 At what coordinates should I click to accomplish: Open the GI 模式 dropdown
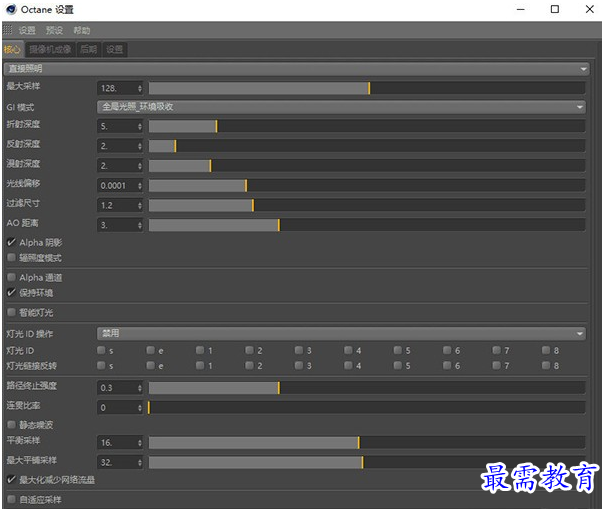pyautogui.click(x=341, y=107)
